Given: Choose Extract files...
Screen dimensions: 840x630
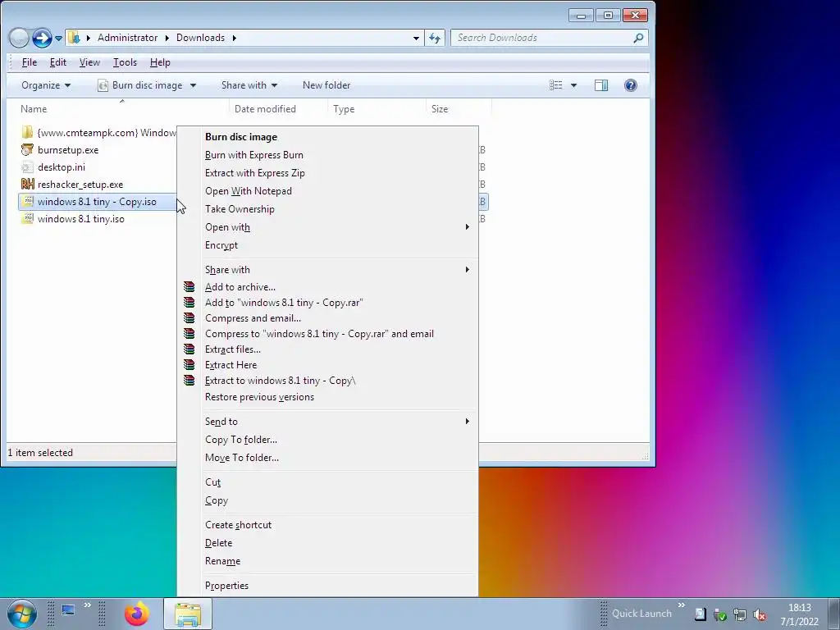Looking at the screenshot, I should pyautogui.click(x=328, y=349).
